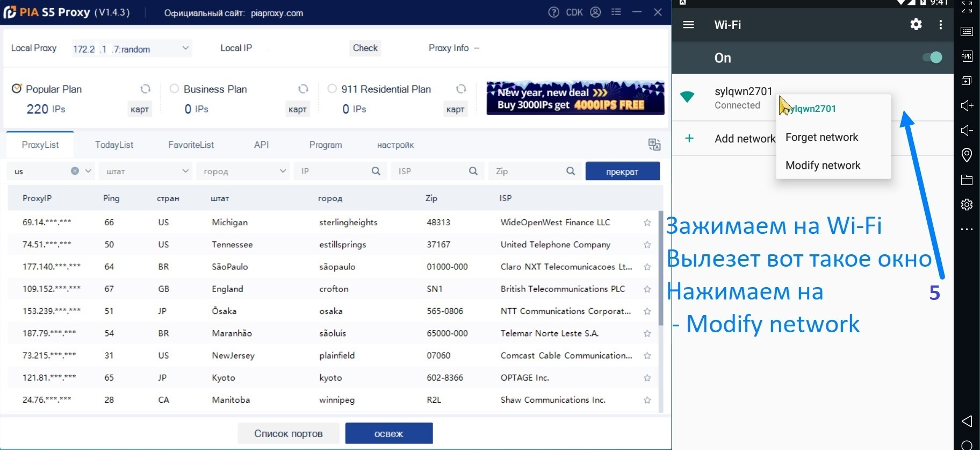The height and width of the screenshot is (450, 980).
Task: Favorite the United Telephone Company proxy
Action: (647, 245)
